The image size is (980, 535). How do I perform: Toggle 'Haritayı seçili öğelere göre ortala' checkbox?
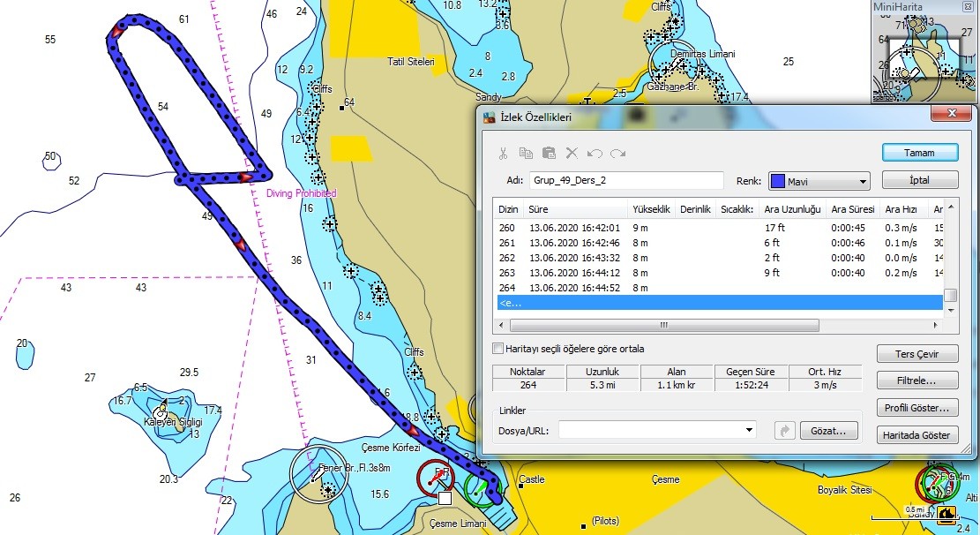[498, 349]
